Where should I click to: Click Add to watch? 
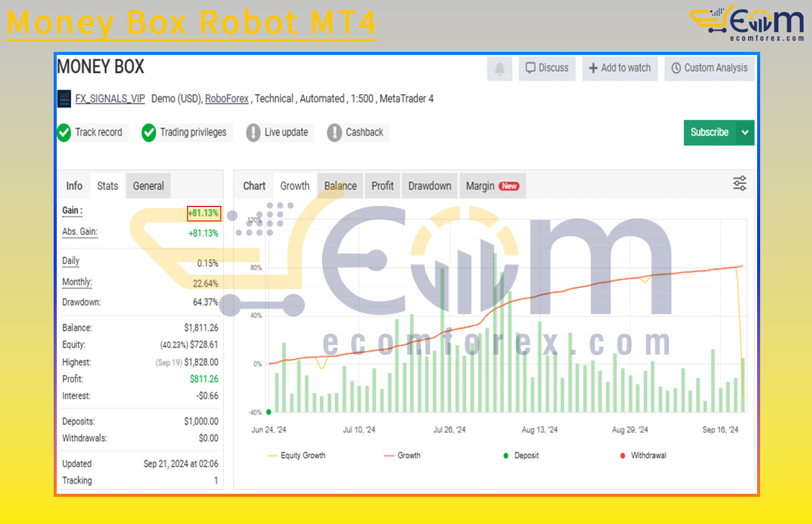620,68
